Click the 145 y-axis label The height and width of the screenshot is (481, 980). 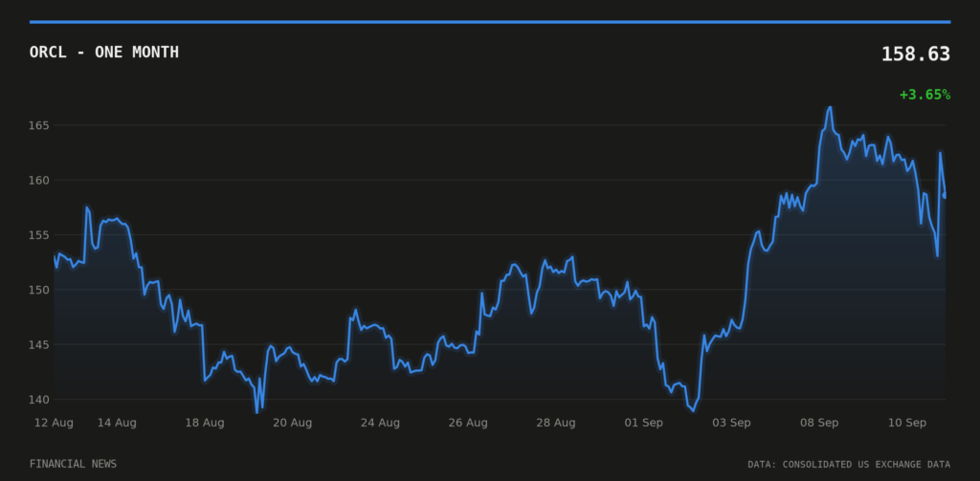38,345
